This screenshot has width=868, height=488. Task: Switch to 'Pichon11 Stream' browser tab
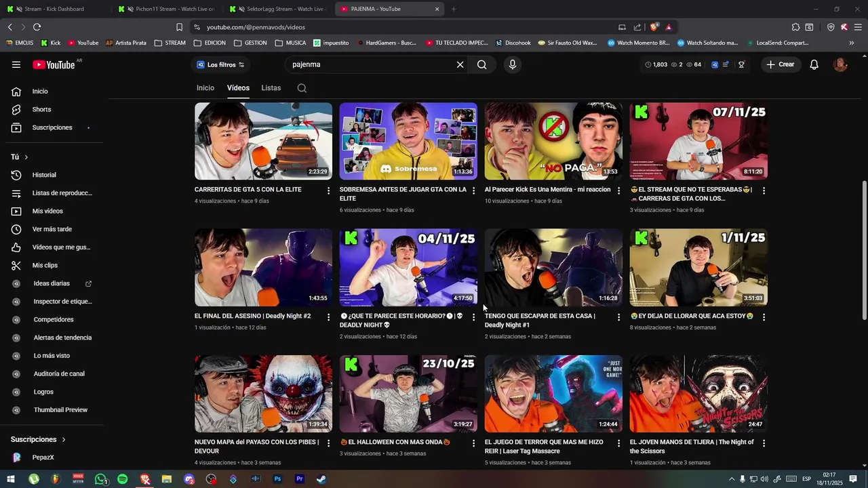166,9
